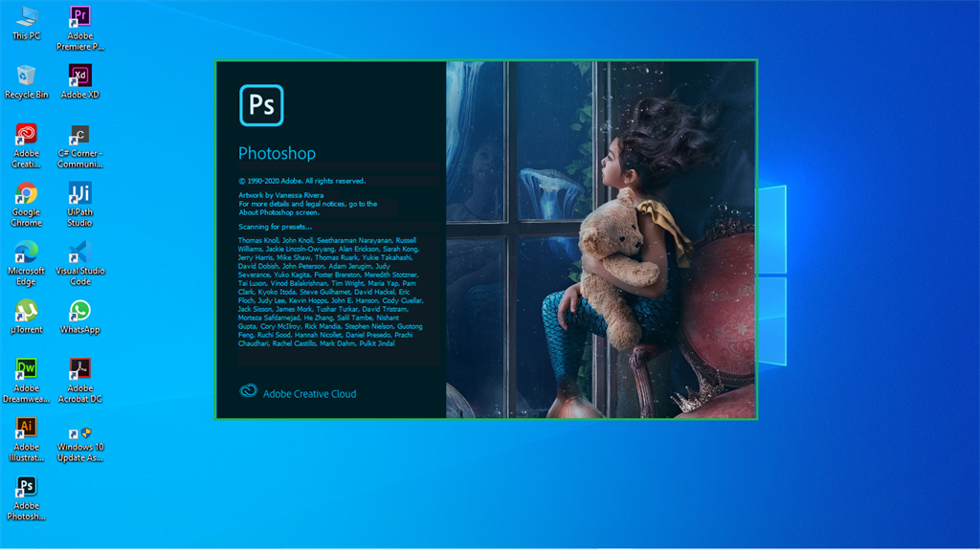Click the 'Adobe Creative Cloud' splash label

click(x=309, y=394)
